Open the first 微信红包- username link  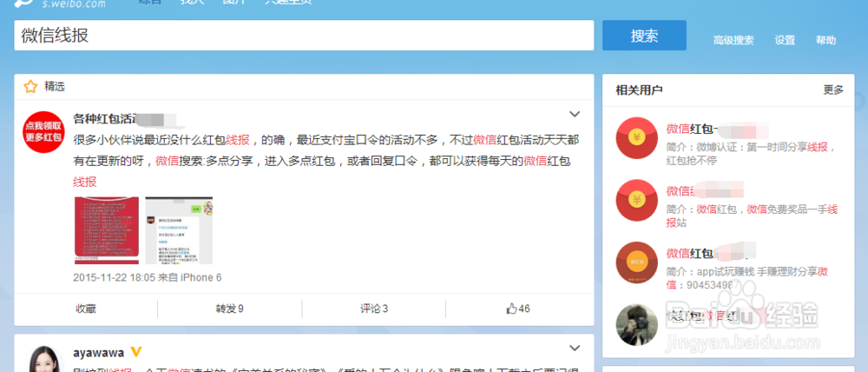[x=693, y=129]
